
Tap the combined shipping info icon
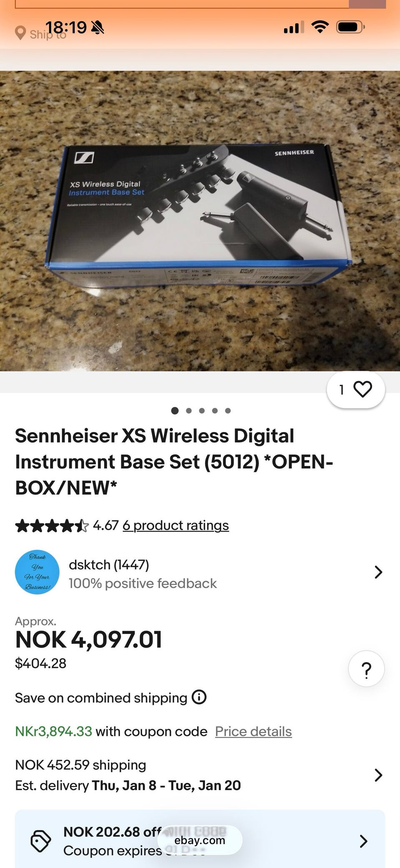tap(199, 697)
